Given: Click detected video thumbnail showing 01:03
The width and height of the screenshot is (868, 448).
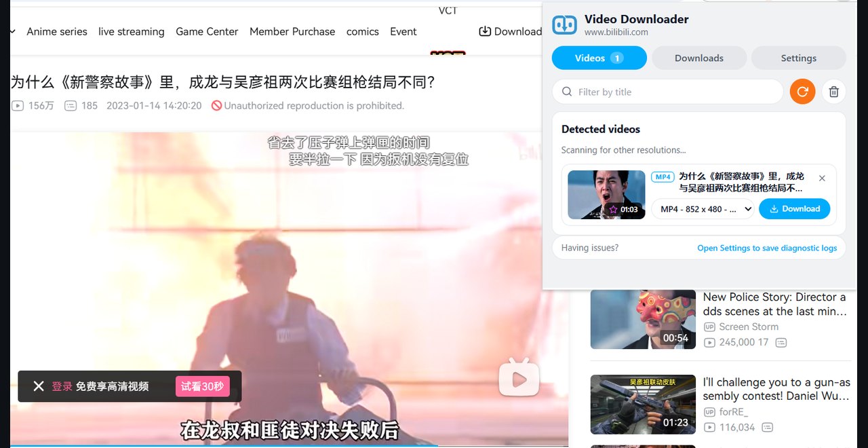Looking at the screenshot, I should pos(606,195).
